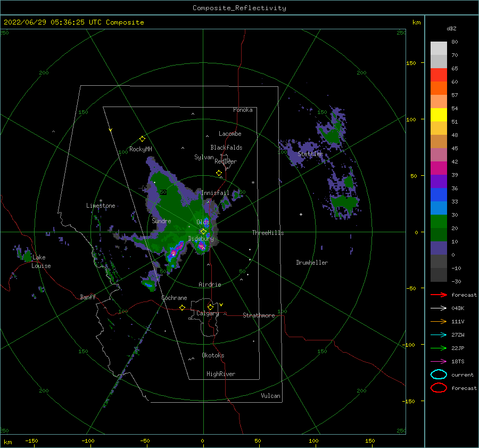The image size is (479, 448).
Task: Click the Ponoka town label
Action: 243,110
